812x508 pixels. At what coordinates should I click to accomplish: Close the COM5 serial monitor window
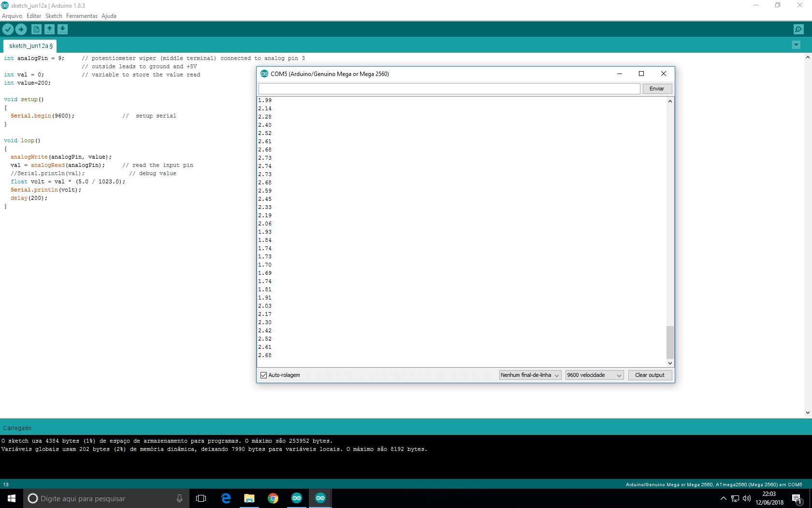point(664,74)
